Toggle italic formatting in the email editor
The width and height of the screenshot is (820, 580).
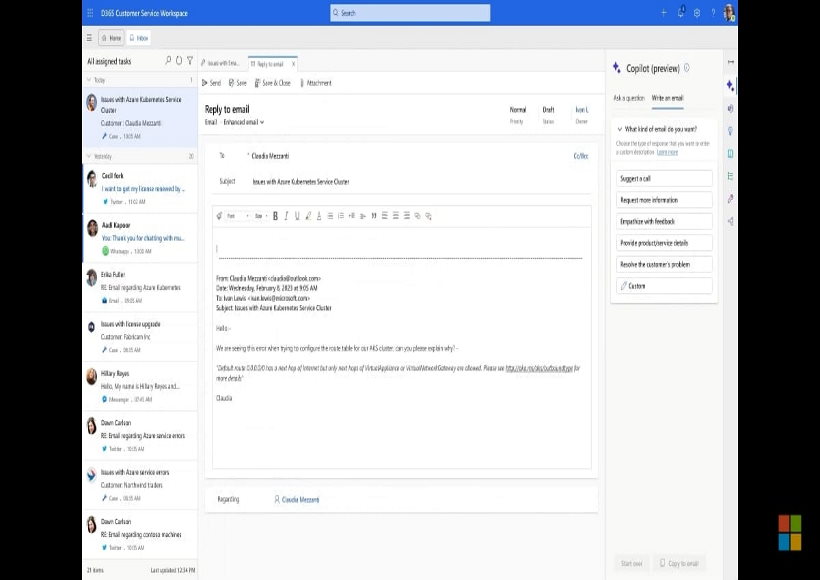click(286, 215)
